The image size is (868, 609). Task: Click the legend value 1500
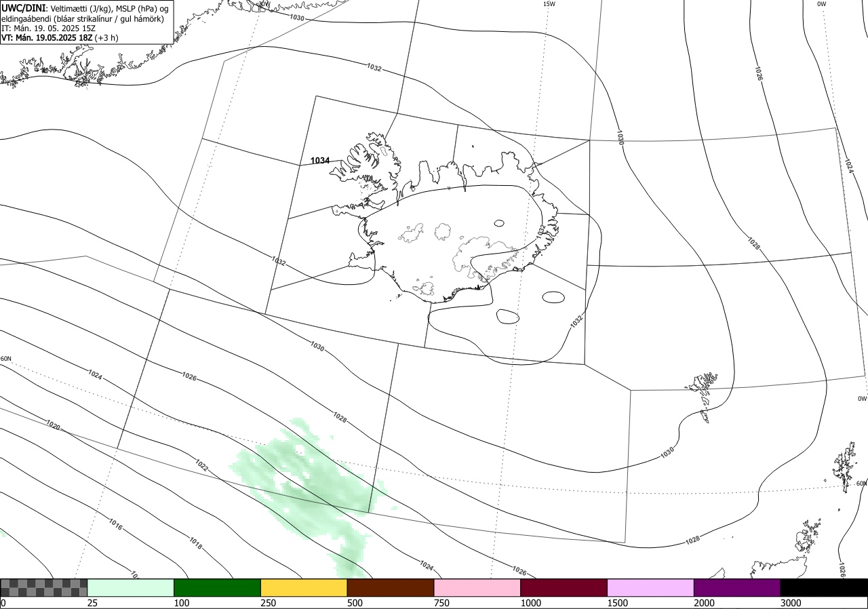(x=618, y=603)
